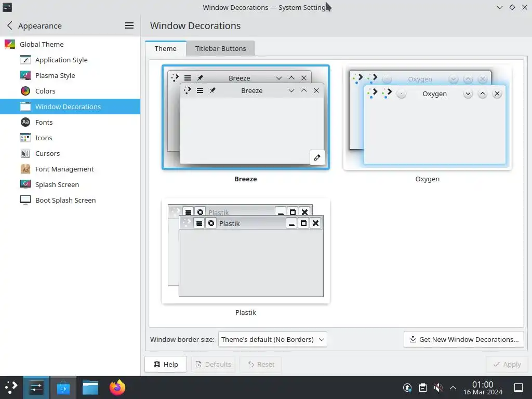Click the Breeze theme name label
Image resolution: width=532 pixels, height=399 pixels.
(x=246, y=179)
